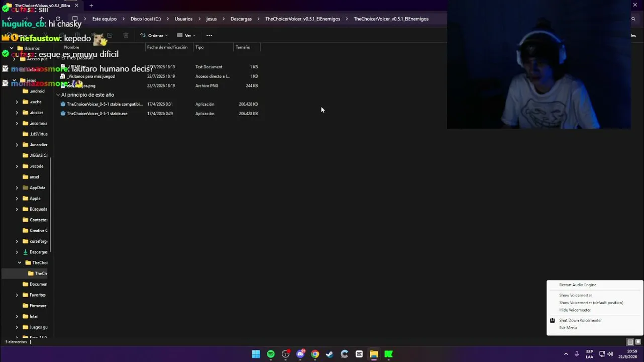
Task: Open the Windows Start menu
Action: [256, 354]
